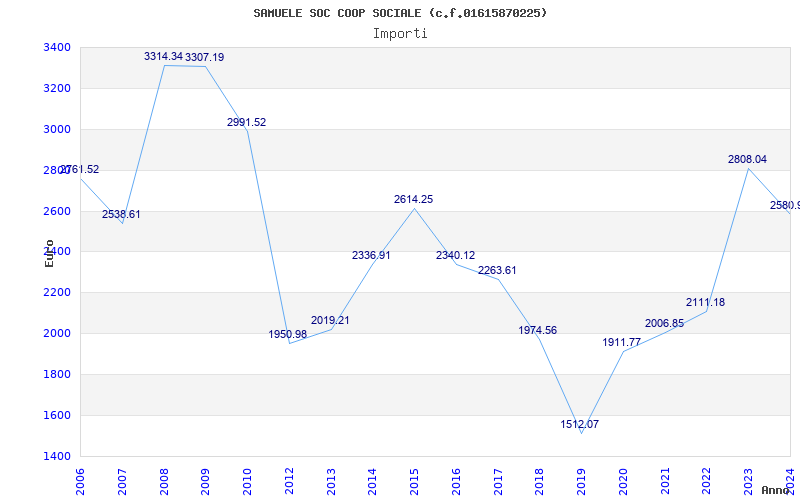Click data label 2340.12 for 2016
This screenshot has height=500, width=800.
(x=455, y=255)
